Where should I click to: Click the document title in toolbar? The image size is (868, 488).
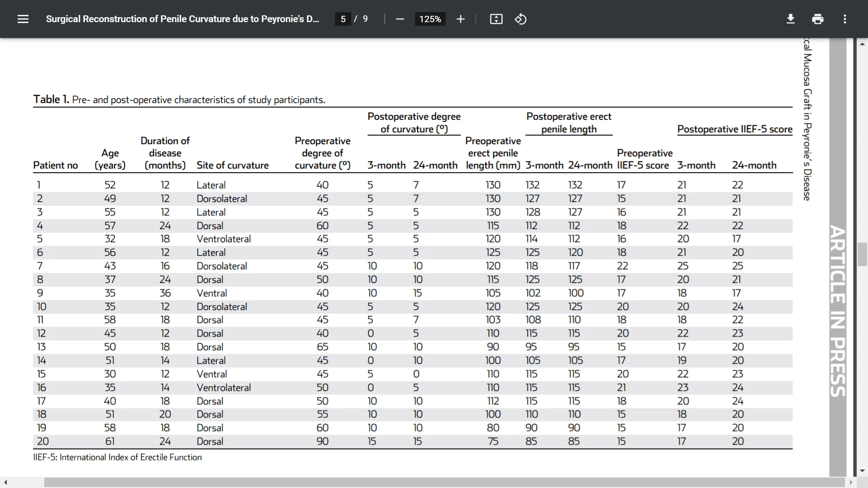coord(182,19)
